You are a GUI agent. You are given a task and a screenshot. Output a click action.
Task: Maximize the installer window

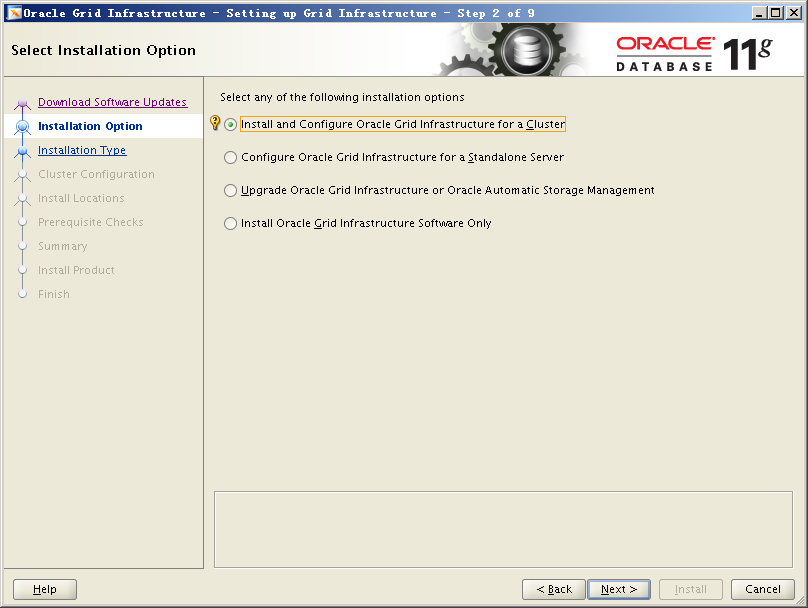pos(775,13)
